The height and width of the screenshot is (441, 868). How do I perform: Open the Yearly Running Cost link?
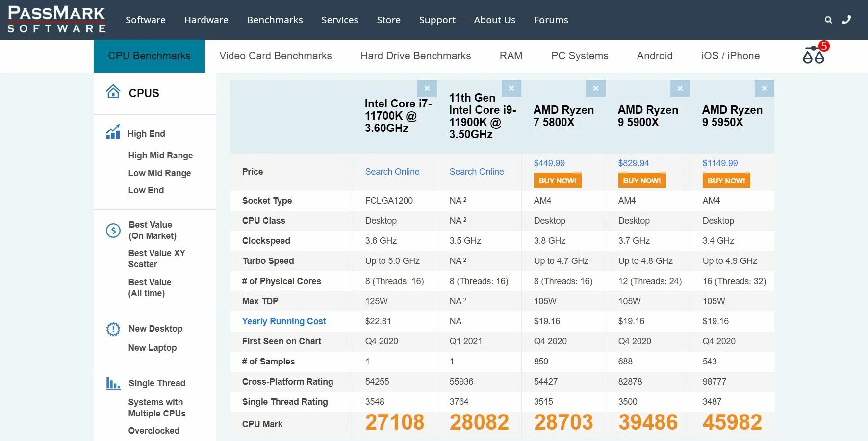[284, 321]
